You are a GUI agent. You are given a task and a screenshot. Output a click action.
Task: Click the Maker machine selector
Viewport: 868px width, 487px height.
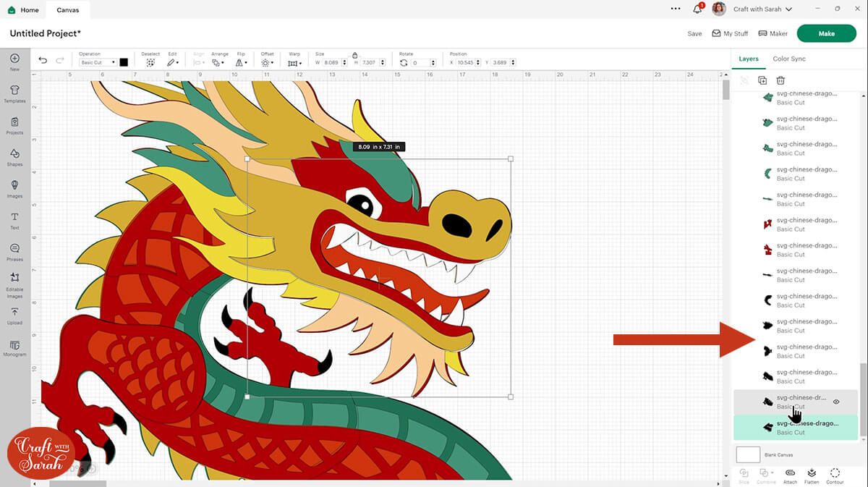coord(773,33)
